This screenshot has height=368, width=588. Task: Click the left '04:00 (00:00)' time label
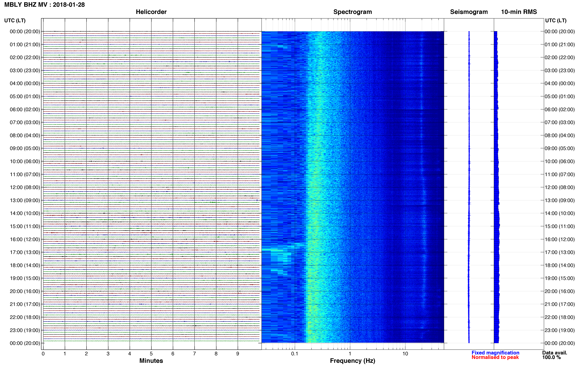click(x=25, y=83)
